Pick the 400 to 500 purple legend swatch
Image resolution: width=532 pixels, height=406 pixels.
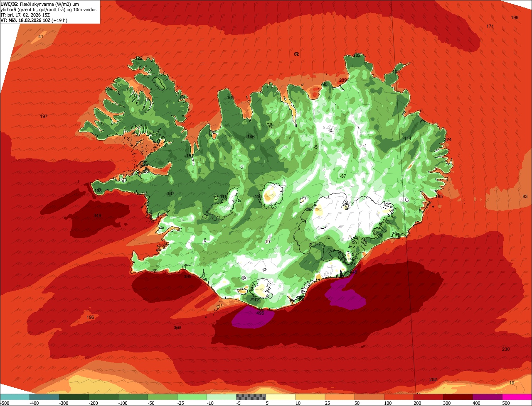[487, 397]
